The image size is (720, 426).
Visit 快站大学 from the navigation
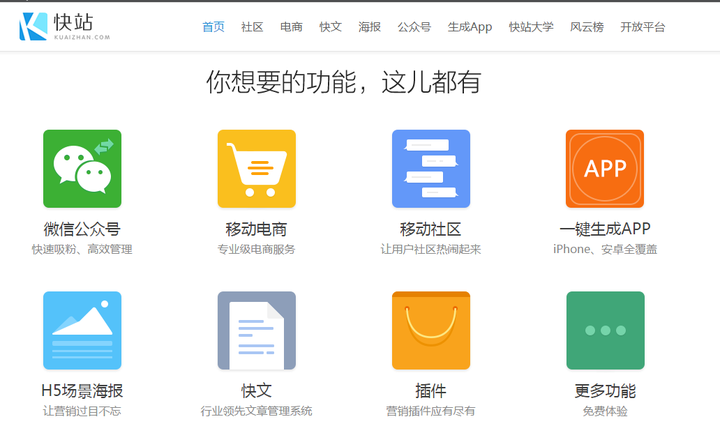pos(531,27)
